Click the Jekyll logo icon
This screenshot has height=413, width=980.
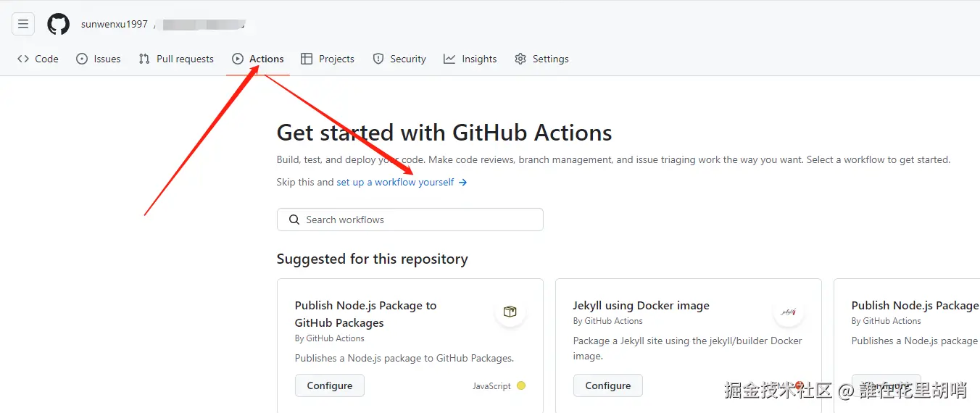(x=789, y=312)
